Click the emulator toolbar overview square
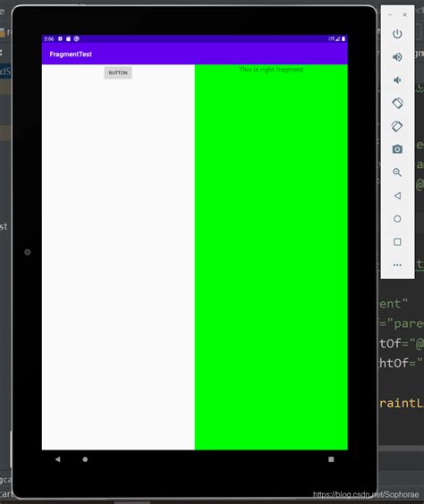 click(397, 241)
